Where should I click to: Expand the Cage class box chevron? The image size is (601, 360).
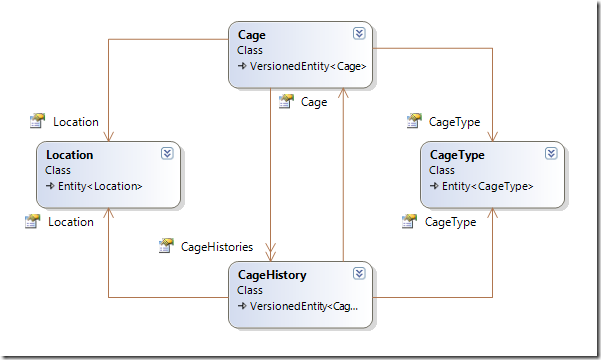[x=359, y=34]
